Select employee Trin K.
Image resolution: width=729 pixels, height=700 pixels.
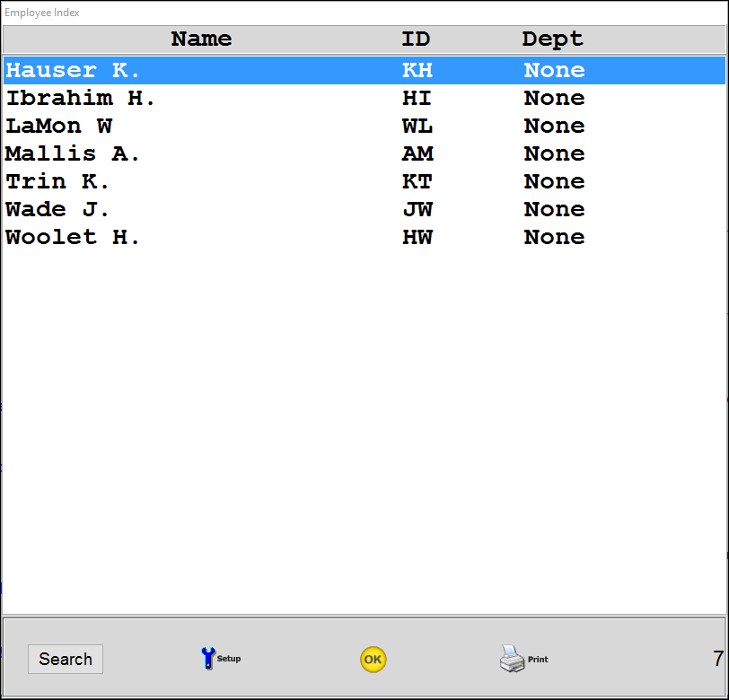(x=364, y=182)
